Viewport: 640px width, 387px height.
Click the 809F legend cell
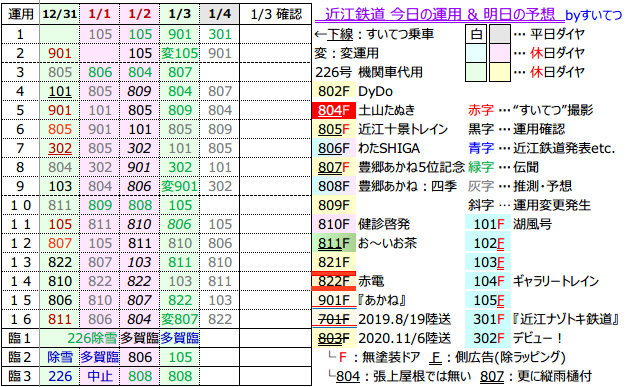(x=334, y=205)
